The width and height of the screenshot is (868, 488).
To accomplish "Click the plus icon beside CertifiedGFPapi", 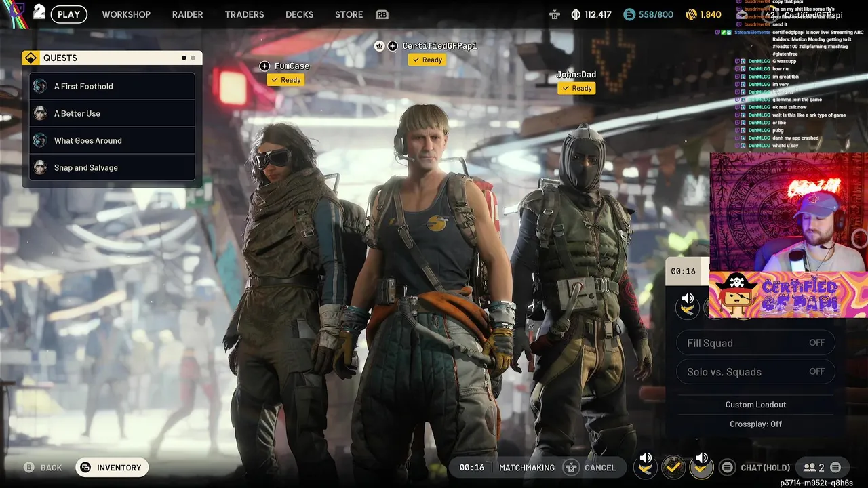I will tap(393, 45).
